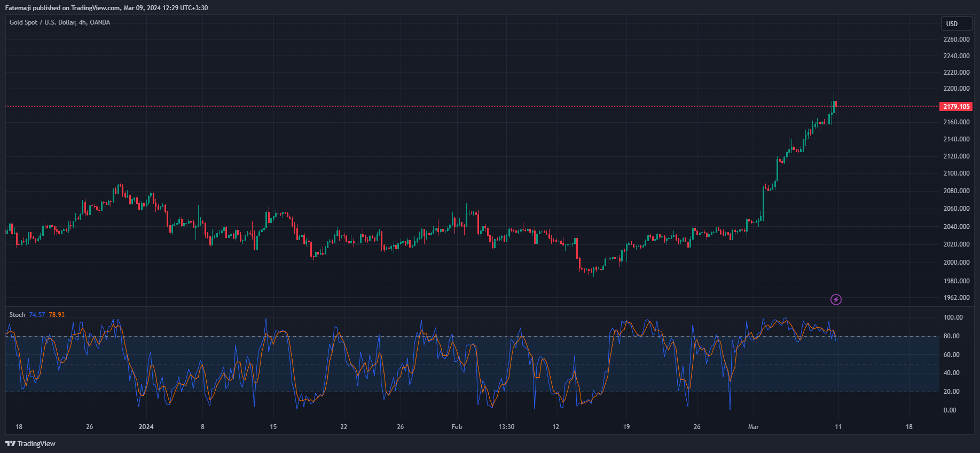Click the 2140.000 price axis label
The height and width of the screenshot is (453, 980).
click(957, 139)
